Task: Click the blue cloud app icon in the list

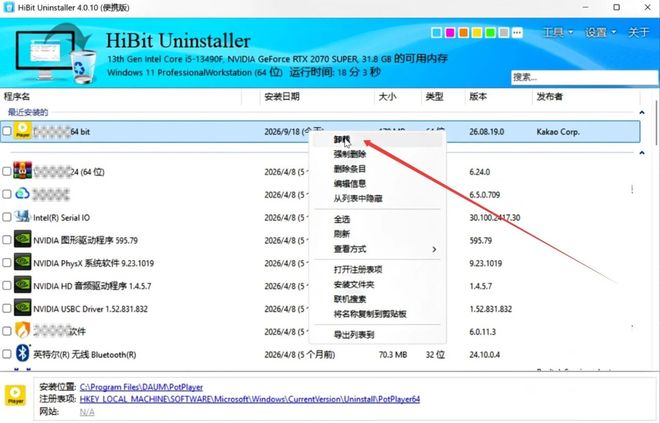Action: [x=22, y=194]
